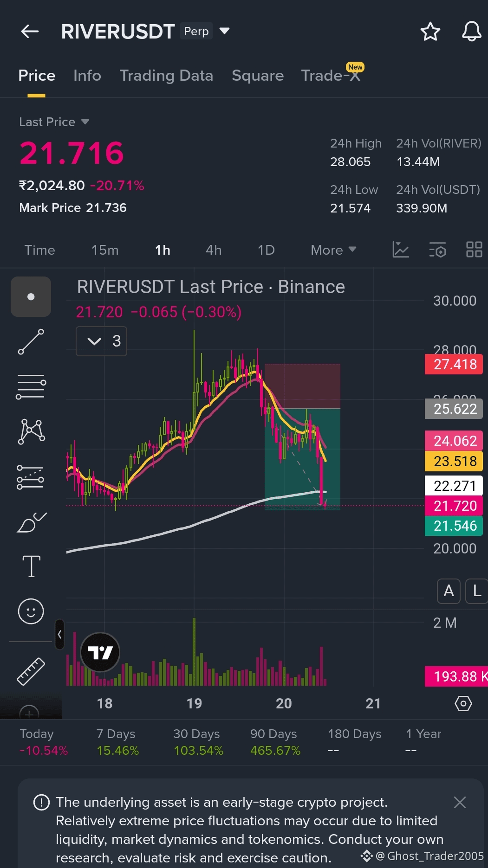Open the time axis settings hexagon icon
Viewport: 488px width, 868px height.
tap(463, 703)
